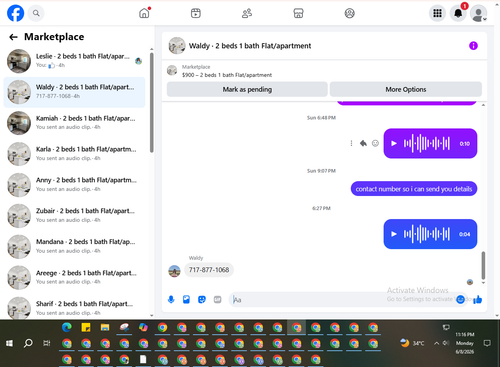Open Anny's 2 beds conversation
This screenshot has height=367, width=500.
75,185
